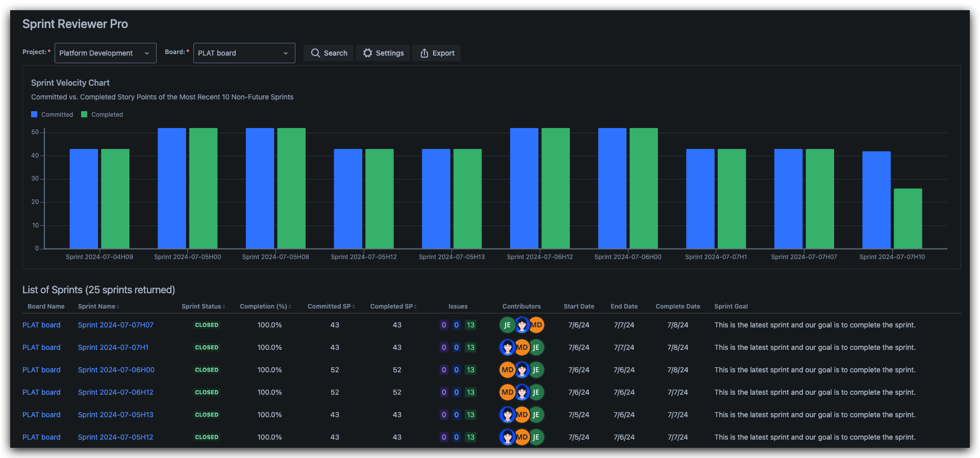Open PLAT board link in Sprint 2024-07-05H13 row

point(41,415)
